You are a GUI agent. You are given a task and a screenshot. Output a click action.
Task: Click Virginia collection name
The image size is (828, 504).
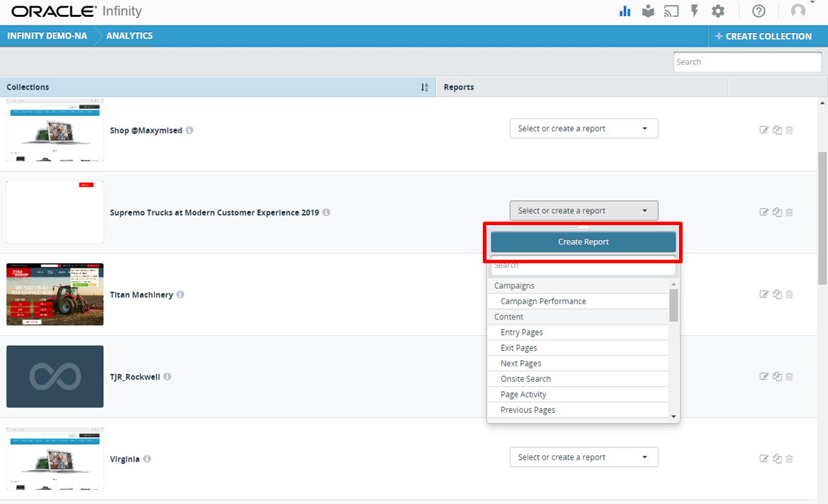point(125,459)
